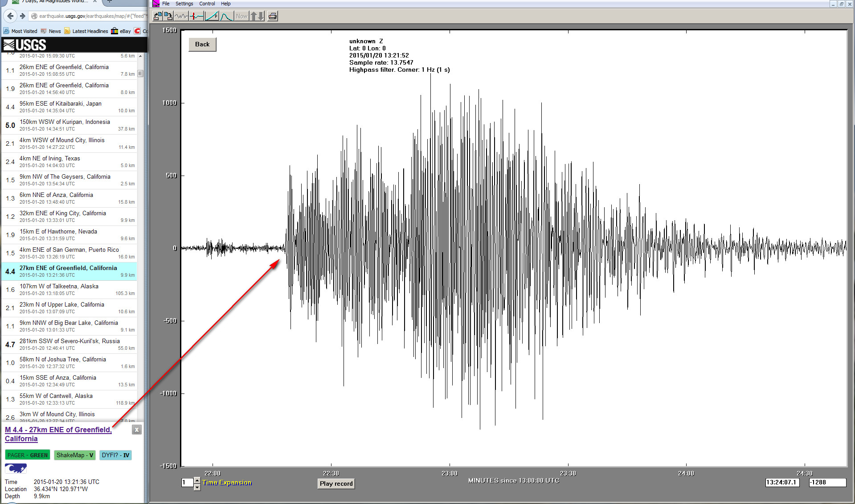The image size is (855, 504).
Task: Select highlighted 27km ENE of Greenfield event
Action: tap(69, 271)
